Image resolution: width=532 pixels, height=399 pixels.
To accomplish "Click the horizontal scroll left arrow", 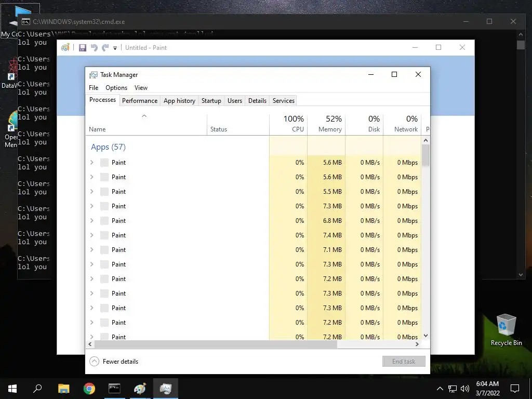I will pos(90,344).
